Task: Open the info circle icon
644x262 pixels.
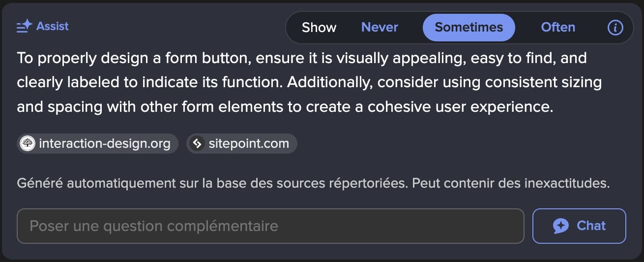Action: click(615, 28)
